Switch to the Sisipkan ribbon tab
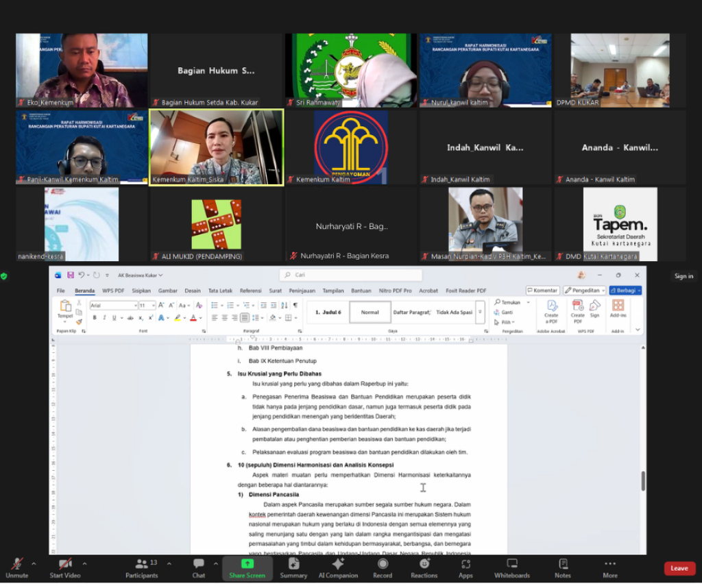Image resolution: width=702 pixels, height=588 pixels. pyautogui.click(x=141, y=291)
